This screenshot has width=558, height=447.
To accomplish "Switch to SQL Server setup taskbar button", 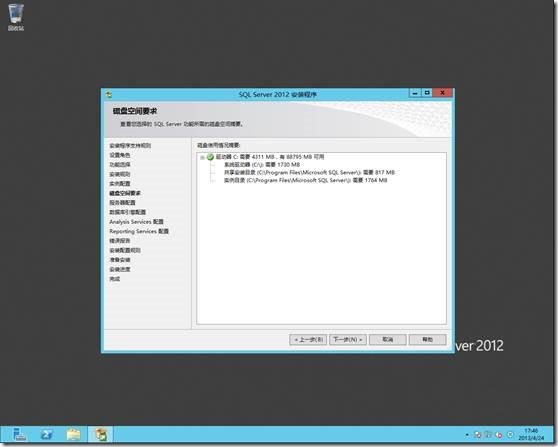I will click(x=100, y=435).
